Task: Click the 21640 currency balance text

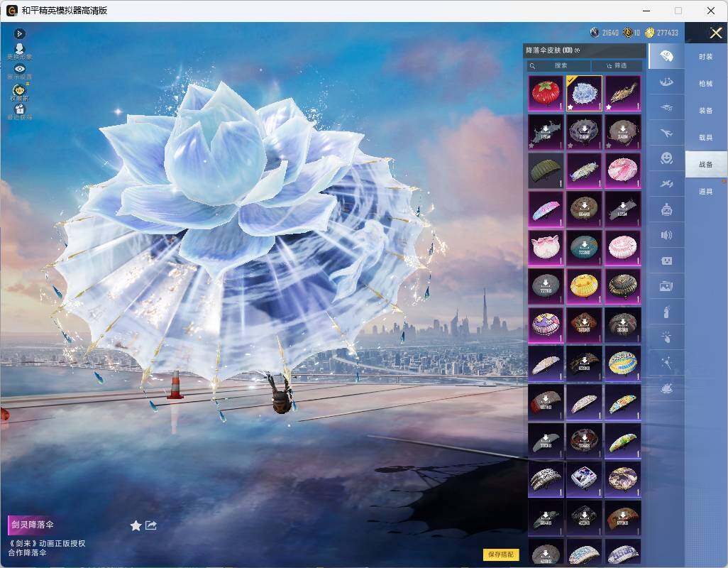Action: click(x=610, y=33)
